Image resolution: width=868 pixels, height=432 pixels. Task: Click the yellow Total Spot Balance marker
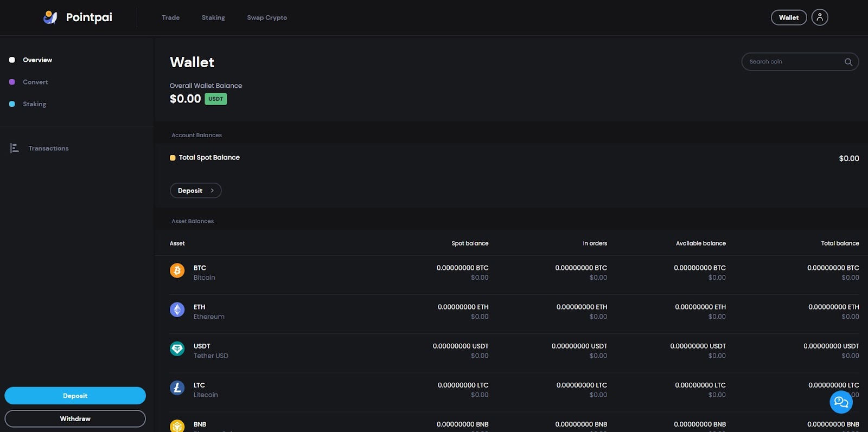[x=173, y=158]
